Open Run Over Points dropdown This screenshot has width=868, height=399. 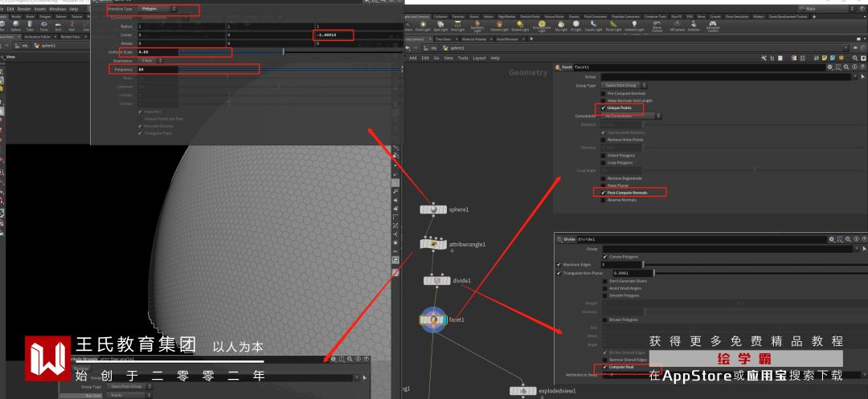pyautogui.click(x=129, y=395)
